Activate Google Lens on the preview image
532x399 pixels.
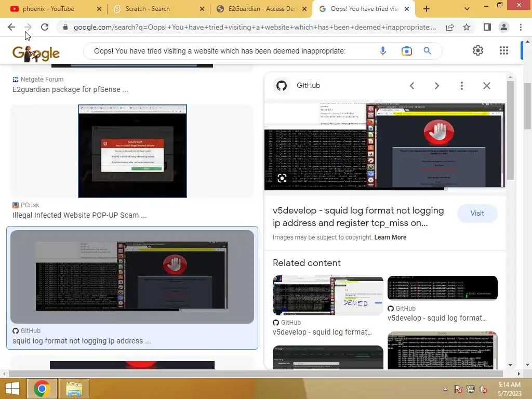[282, 178]
